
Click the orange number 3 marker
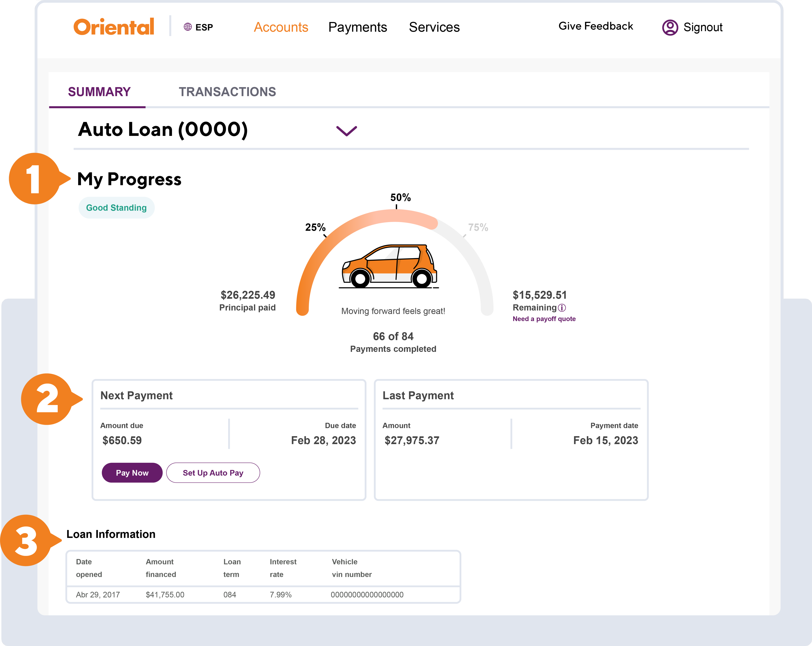[x=26, y=540]
